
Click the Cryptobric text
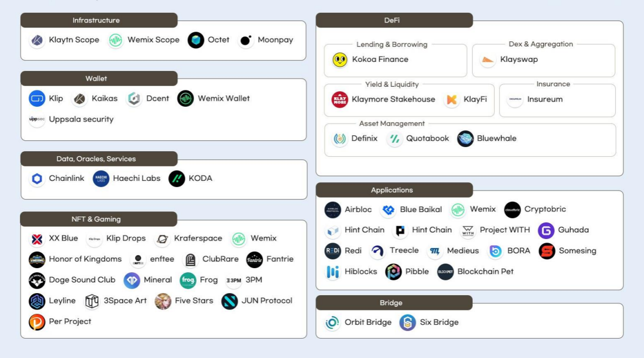click(545, 209)
